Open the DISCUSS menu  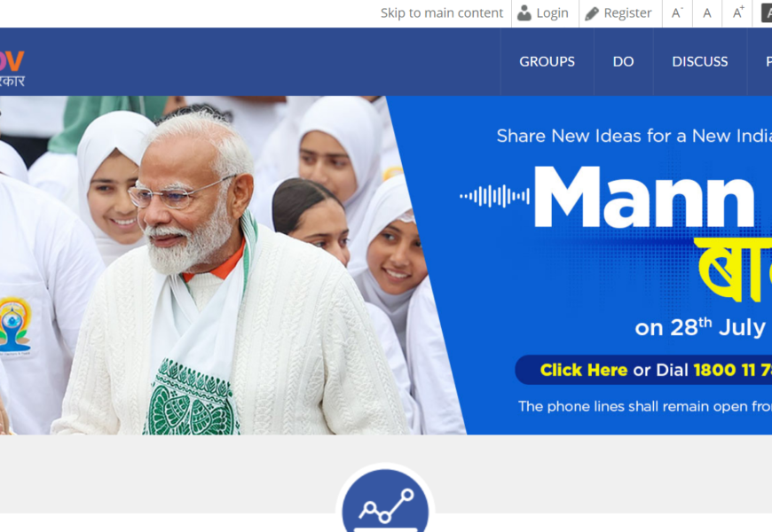pos(699,61)
